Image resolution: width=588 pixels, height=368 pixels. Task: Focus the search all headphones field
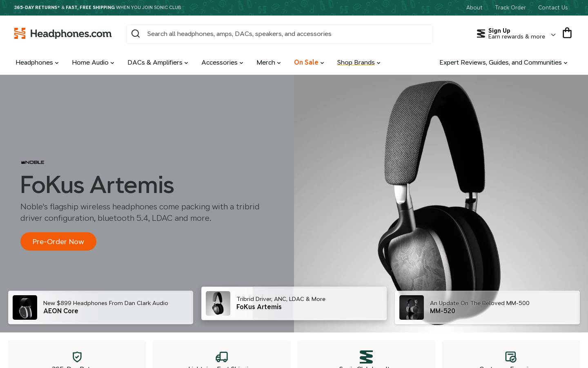[280, 34]
